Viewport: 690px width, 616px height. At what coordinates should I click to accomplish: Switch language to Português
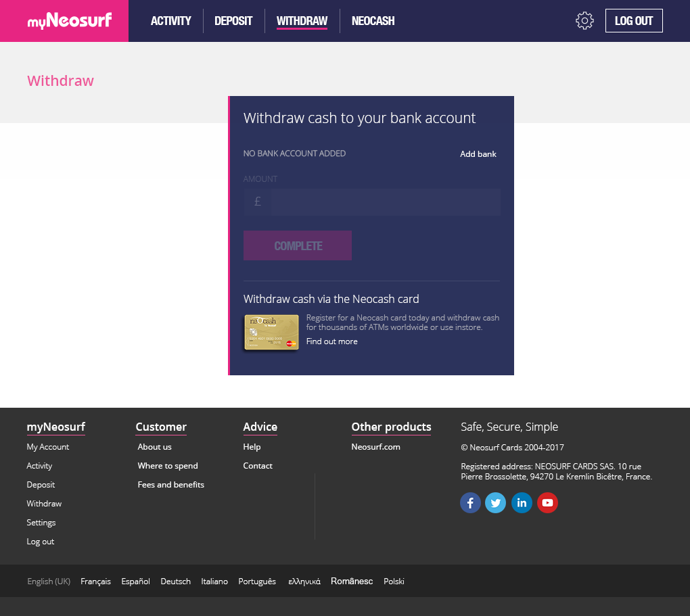(x=257, y=582)
